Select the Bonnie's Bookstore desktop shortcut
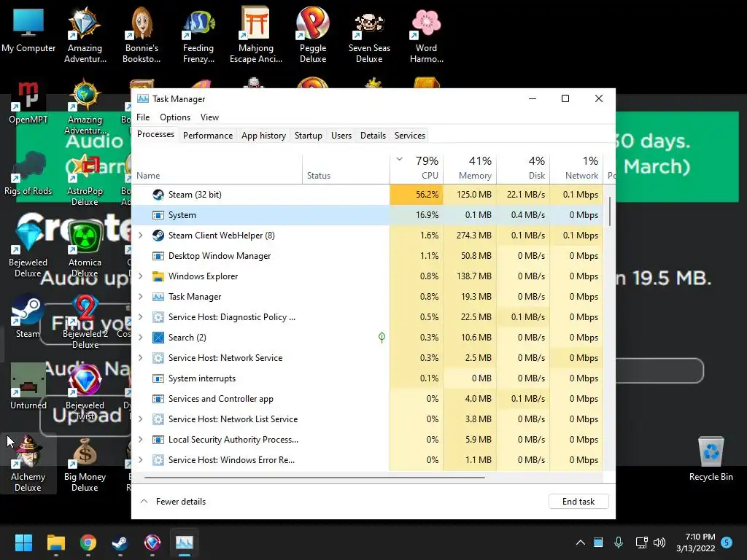This screenshot has width=747, height=560. (142, 35)
